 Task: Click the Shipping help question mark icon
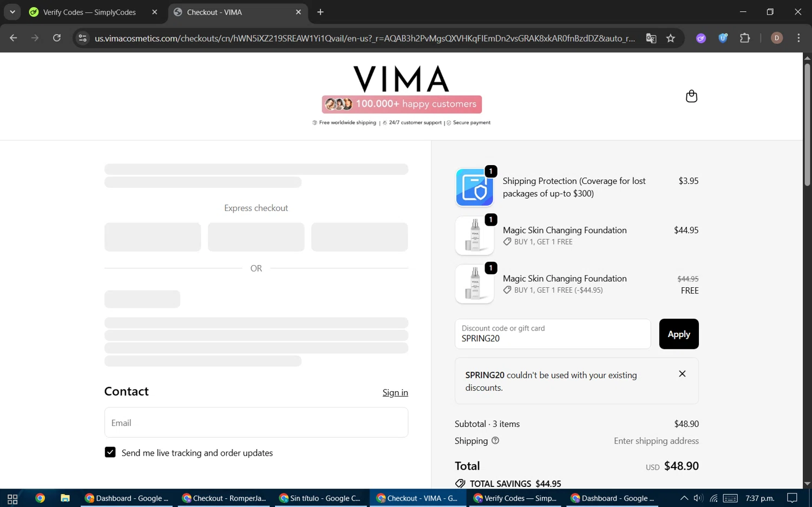pyautogui.click(x=495, y=440)
